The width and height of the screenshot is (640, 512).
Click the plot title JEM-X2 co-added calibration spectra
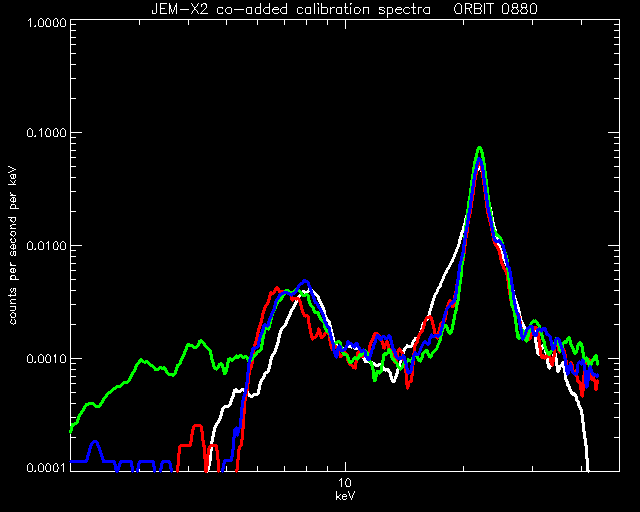(x=291, y=9)
